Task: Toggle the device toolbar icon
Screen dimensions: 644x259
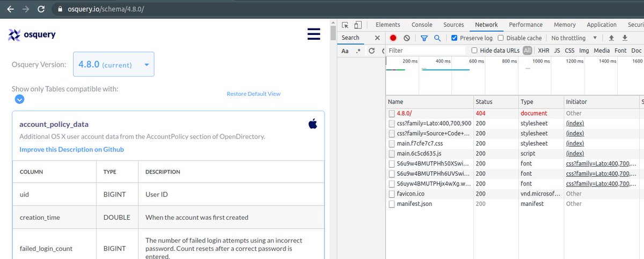Action: 358,25
